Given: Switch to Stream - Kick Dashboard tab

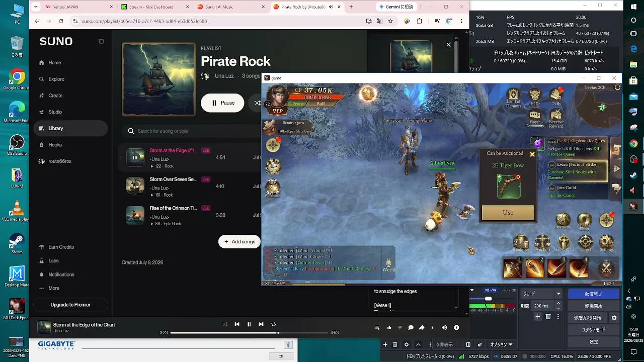Looking at the screenshot, I should [154, 7].
